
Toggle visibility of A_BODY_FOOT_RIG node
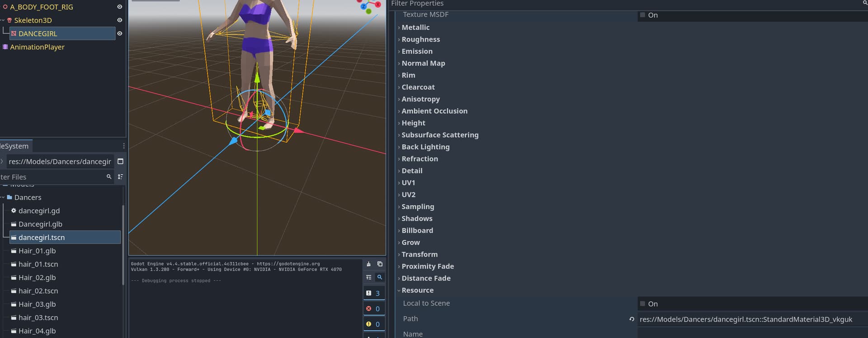click(x=119, y=7)
